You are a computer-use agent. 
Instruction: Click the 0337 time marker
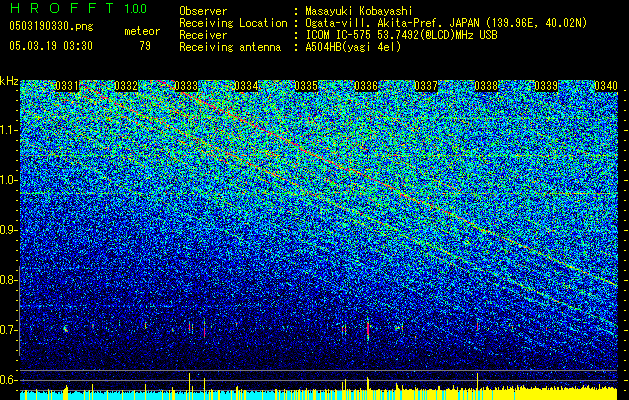coord(426,86)
